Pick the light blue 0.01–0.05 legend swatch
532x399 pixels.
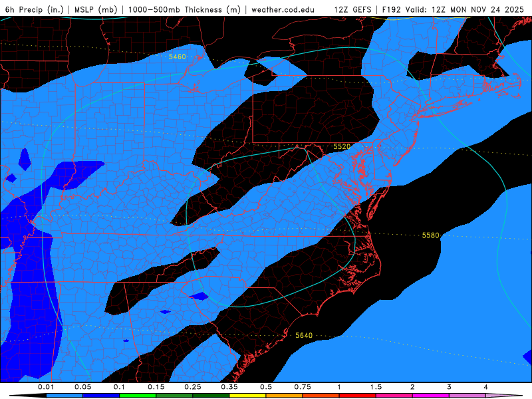(x=65, y=396)
